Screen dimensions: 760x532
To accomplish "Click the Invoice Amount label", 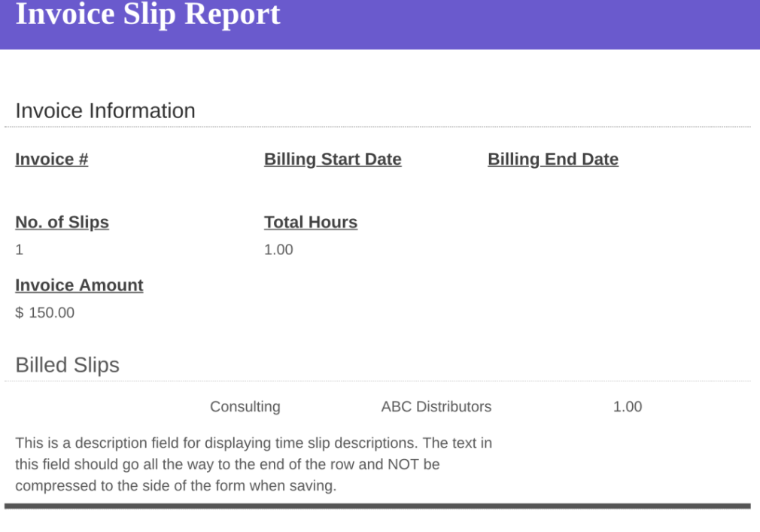I will pos(79,285).
